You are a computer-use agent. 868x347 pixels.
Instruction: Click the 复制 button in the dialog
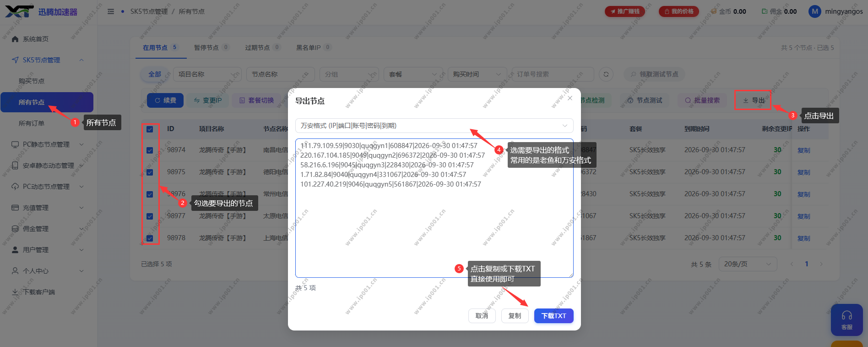click(x=515, y=316)
